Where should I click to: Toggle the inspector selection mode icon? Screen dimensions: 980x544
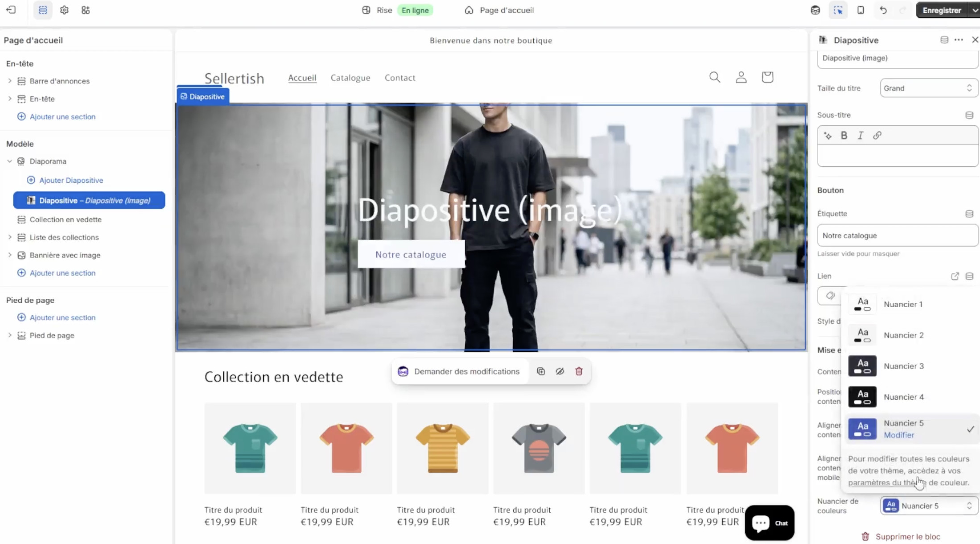click(838, 10)
